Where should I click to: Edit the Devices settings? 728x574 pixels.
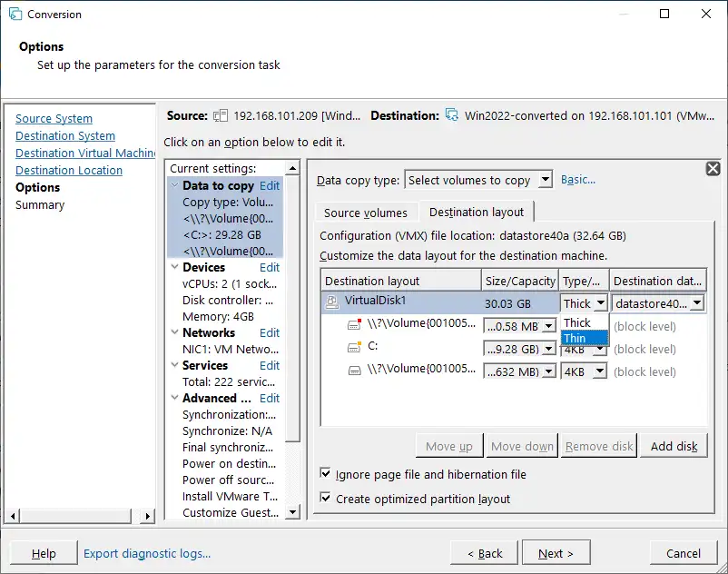(x=270, y=268)
